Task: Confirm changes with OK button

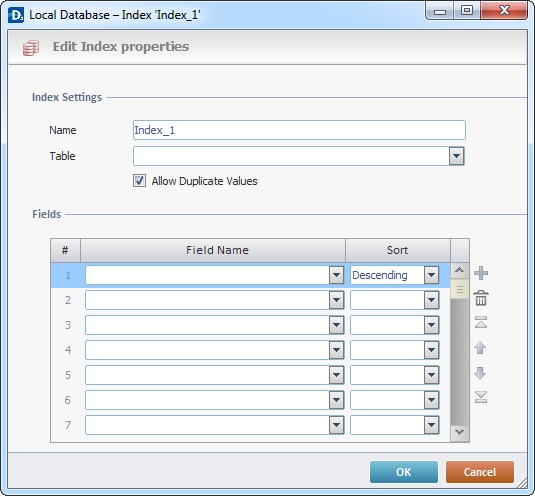Action: pos(404,472)
